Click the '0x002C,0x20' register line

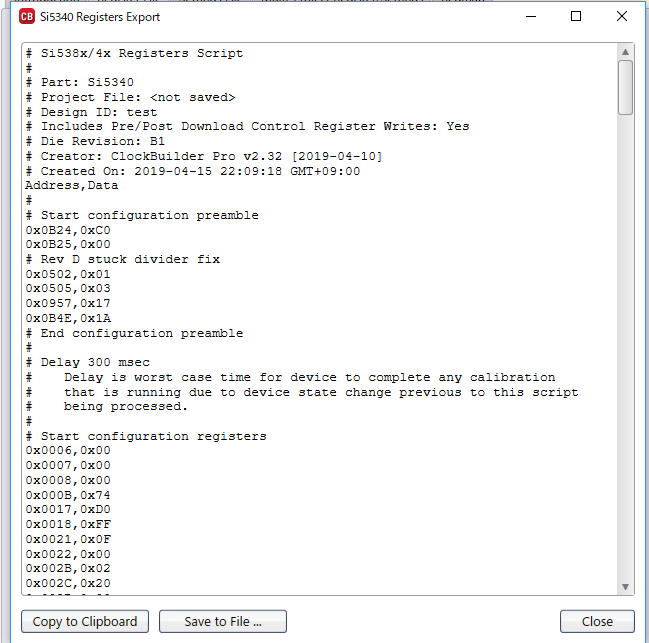(68, 583)
